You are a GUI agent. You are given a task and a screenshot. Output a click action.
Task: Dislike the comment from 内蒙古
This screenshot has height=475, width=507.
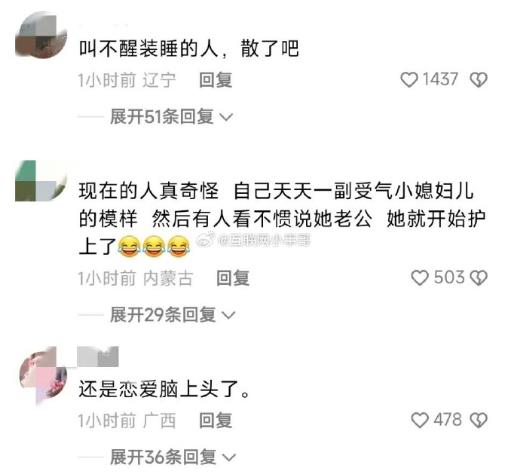478,278
